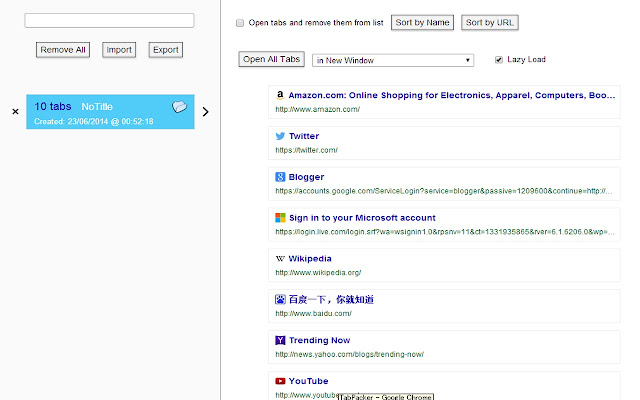Toggle the Lazy Load checkbox
The image size is (640, 400).
pyautogui.click(x=498, y=60)
